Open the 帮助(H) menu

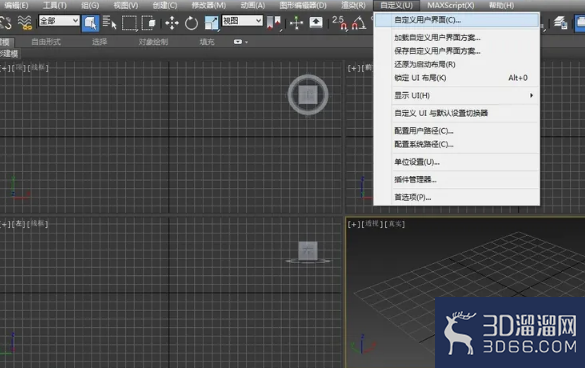tap(501, 5)
